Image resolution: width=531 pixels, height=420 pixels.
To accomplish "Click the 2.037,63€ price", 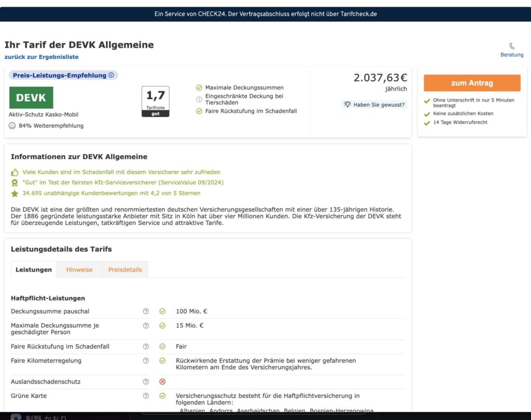I will click(x=380, y=78).
